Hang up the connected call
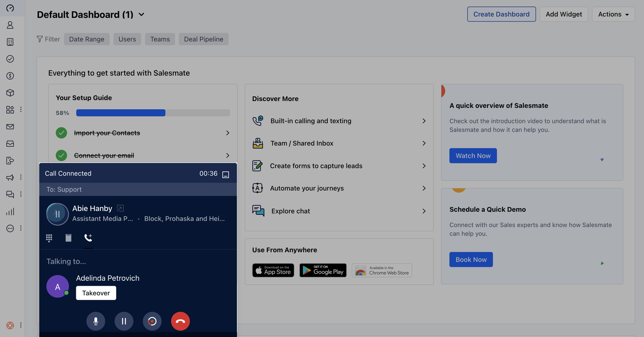 tap(180, 321)
